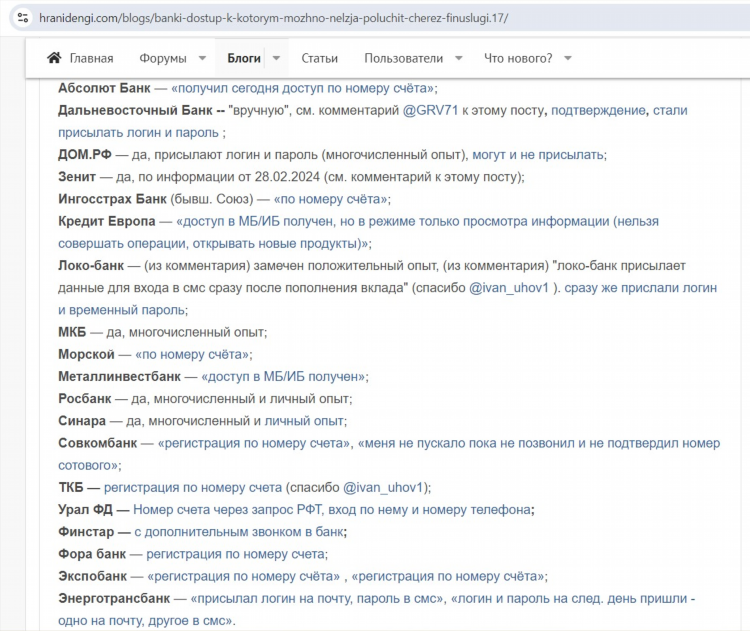Open the @ivan_uhov1 mention in ТКБ line

coord(383,487)
